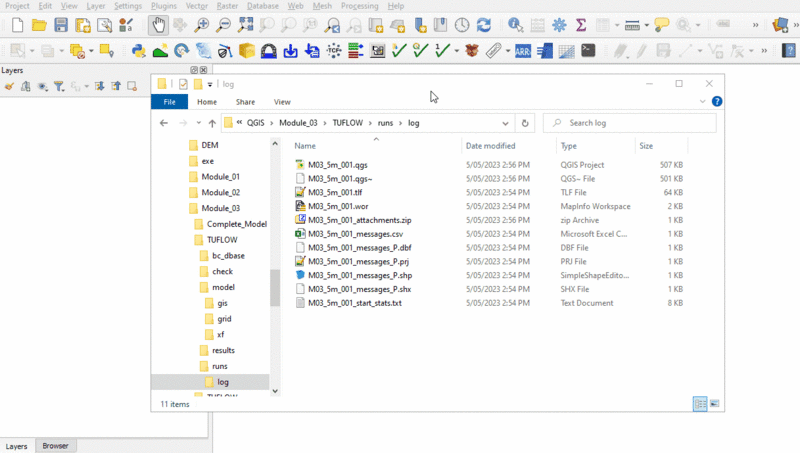This screenshot has width=800, height=453.
Task: Expand the Customize Quick Access Toolbar dropdown
Action: [x=210, y=84]
